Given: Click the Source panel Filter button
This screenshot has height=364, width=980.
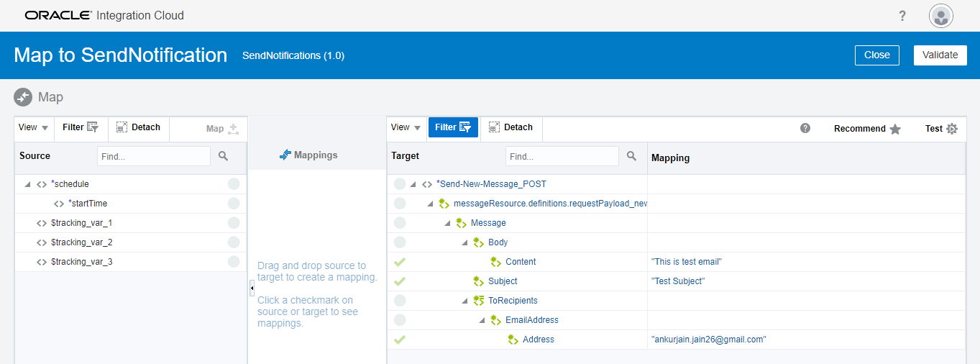Looking at the screenshot, I should tap(81, 128).
